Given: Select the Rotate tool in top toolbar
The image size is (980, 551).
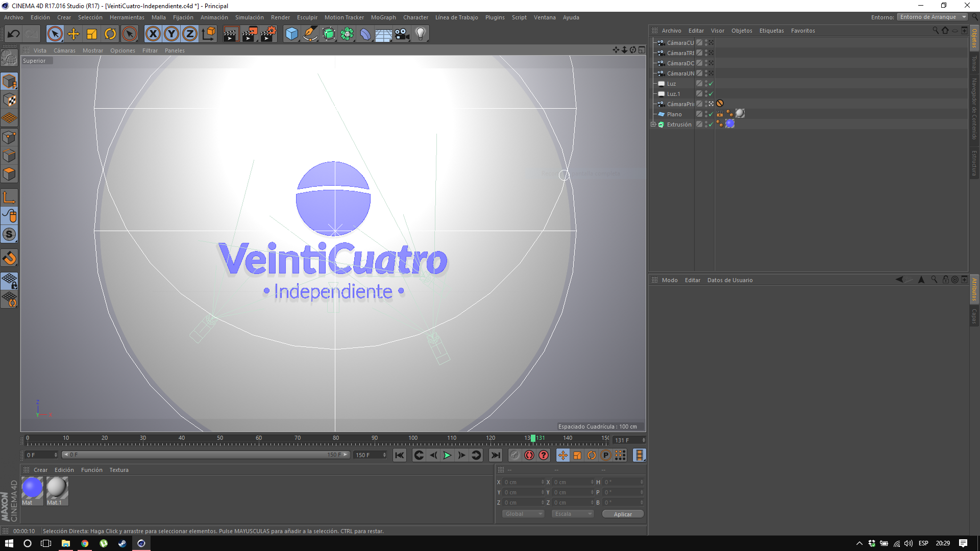Looking at the screenshot, I should click(110, 34).
